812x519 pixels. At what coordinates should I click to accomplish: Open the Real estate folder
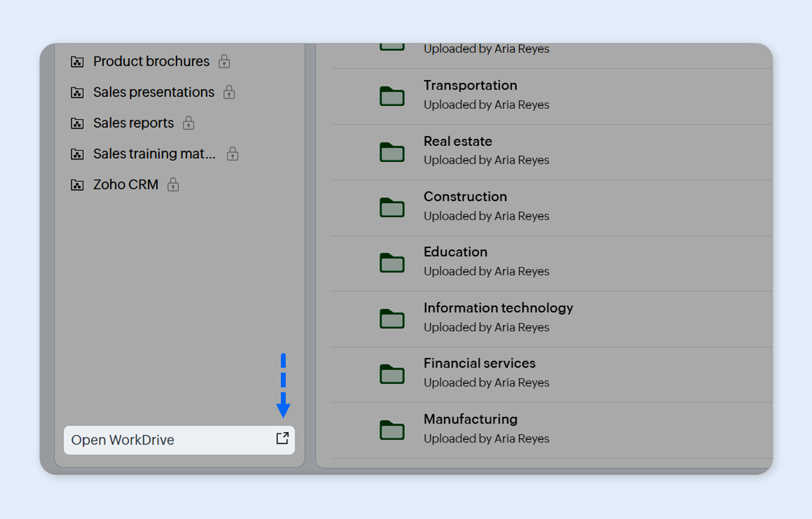[x=458, y=141]
